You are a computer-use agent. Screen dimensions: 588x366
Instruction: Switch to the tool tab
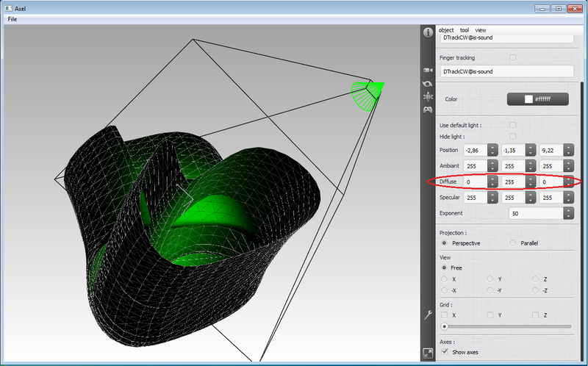point(465,30)
